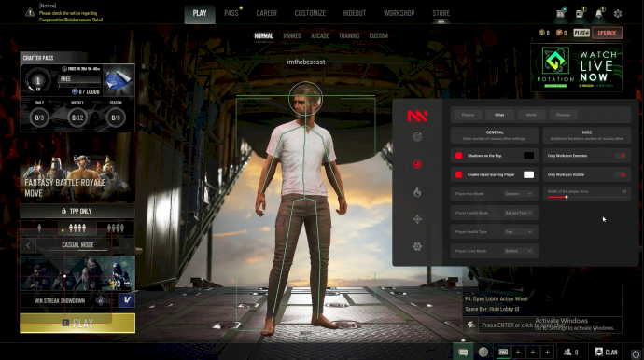This screenshot has height=360, width=644.
Task: Open the crosshair diamond icon in overlay sidebar
Action: coord(417,219)
